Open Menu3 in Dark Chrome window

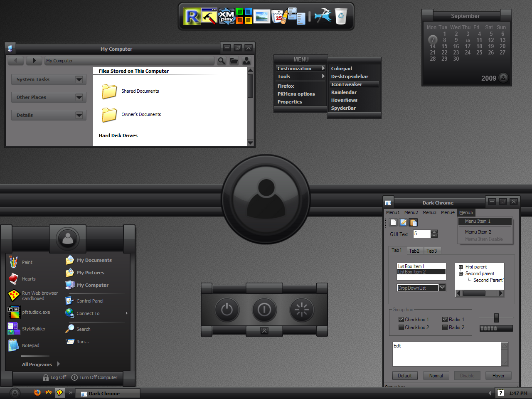pos(429,212)
